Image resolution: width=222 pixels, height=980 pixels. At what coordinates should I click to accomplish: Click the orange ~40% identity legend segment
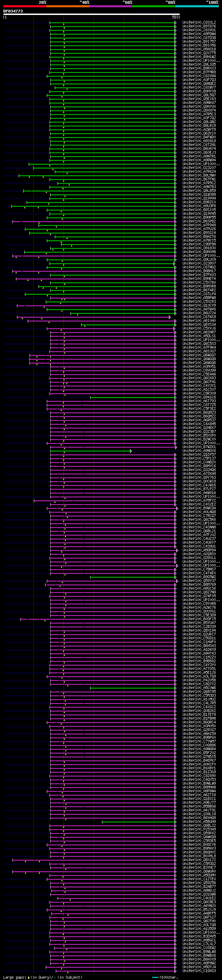tap(68, 7)
